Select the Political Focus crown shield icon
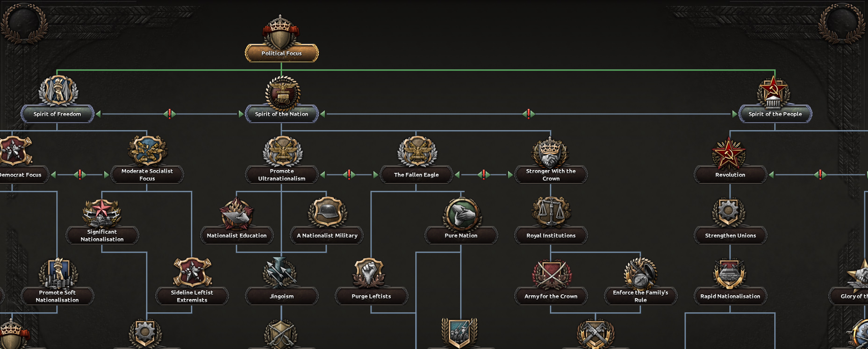The width and height of the screenshot is (868, 349). pyautogui.click(x=280, y=32)
